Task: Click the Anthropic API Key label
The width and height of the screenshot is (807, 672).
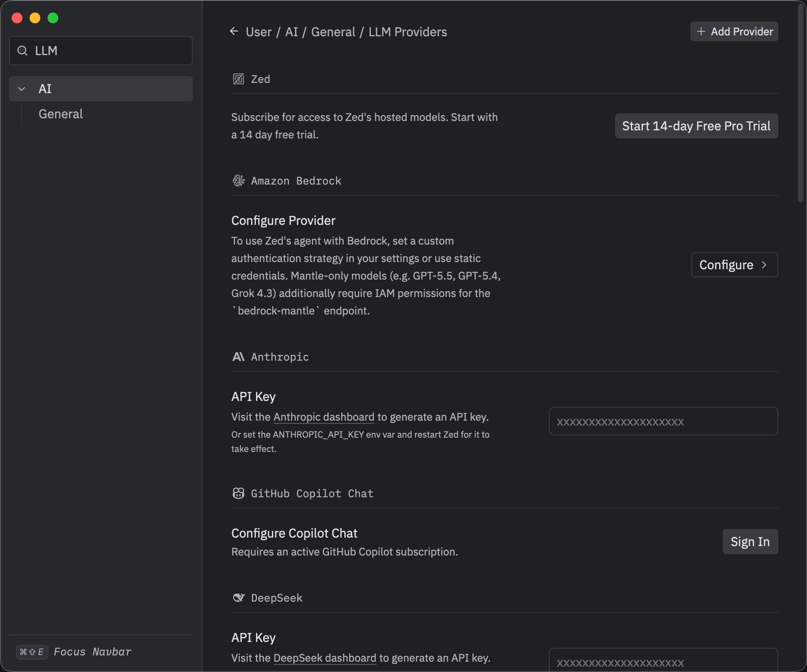Action: (x=253, y=396)
